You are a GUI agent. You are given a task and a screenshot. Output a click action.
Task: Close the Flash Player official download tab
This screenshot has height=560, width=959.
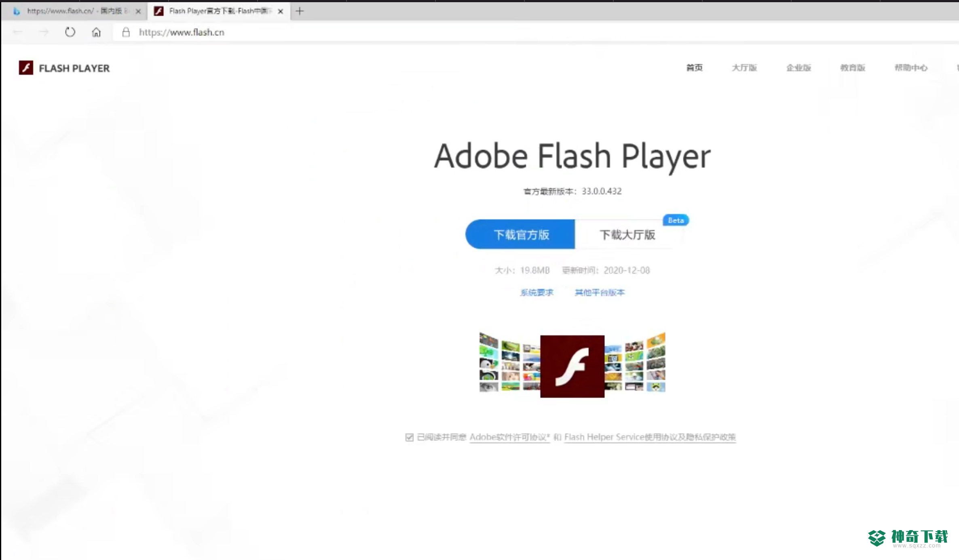tap(281, 11)
